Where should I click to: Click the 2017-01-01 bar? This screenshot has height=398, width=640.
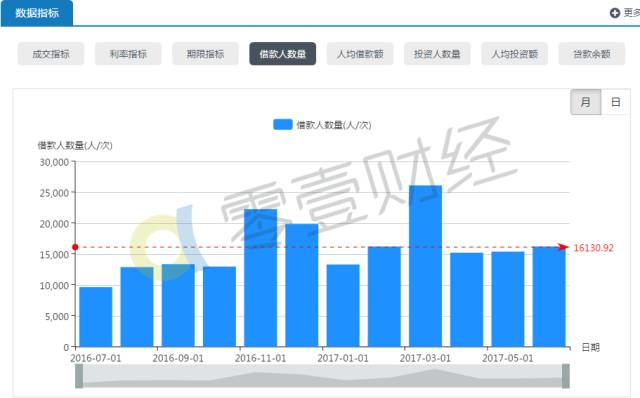(x=343, y=306)
